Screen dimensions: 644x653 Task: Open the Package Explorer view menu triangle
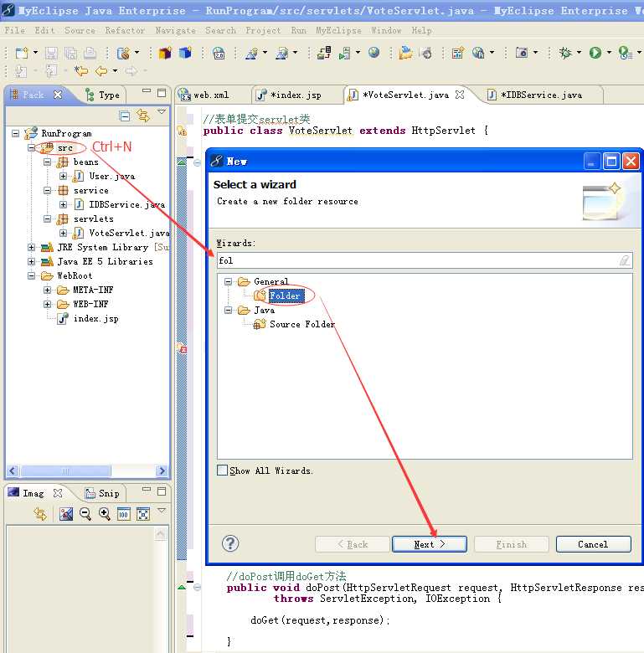162,111
